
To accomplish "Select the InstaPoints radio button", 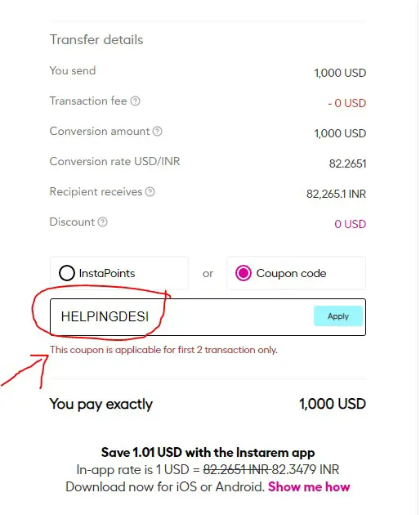I will [67, 273].
